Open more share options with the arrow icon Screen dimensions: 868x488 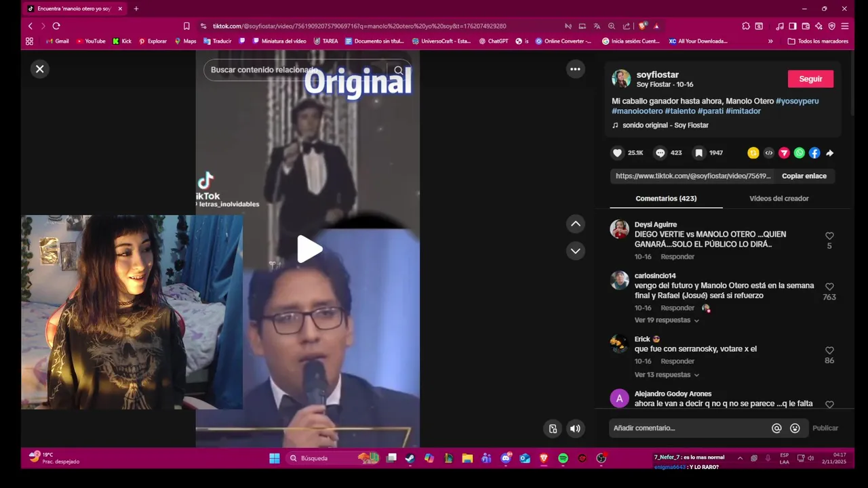(829, 153)
